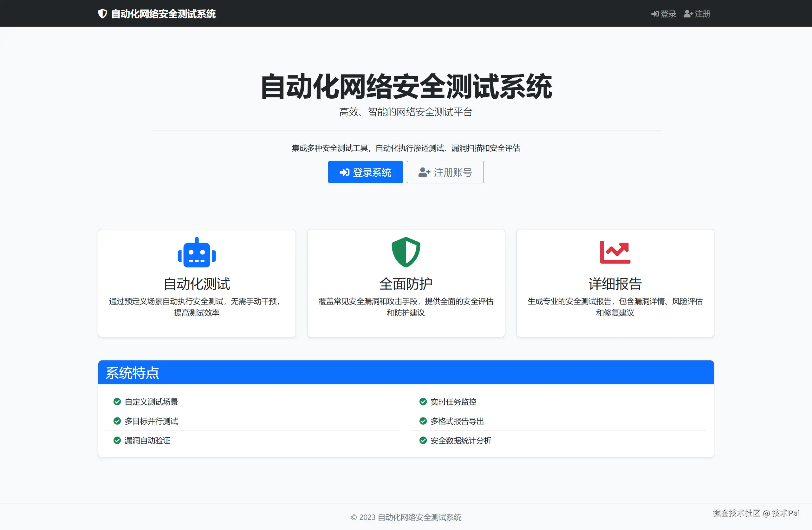Click check icon beside 安全数据统计分析

pyautogui.click(x=423, y=441)
